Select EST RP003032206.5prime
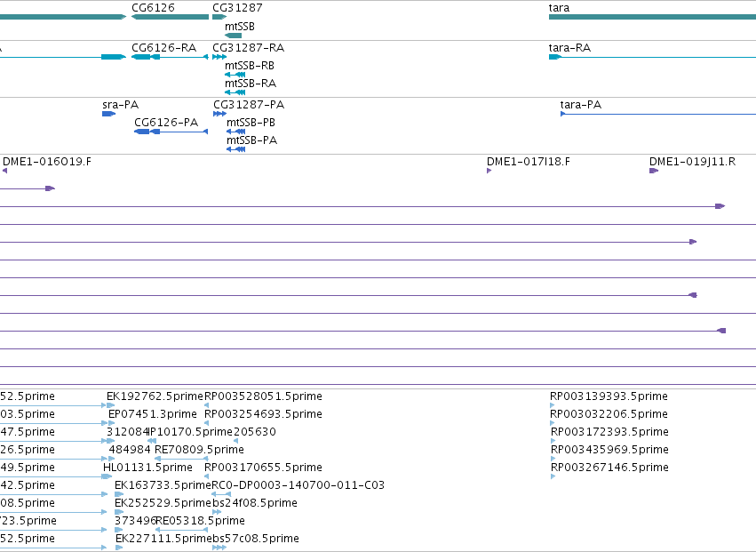Viewport: 756px width, 552px height. click(609, 414)
